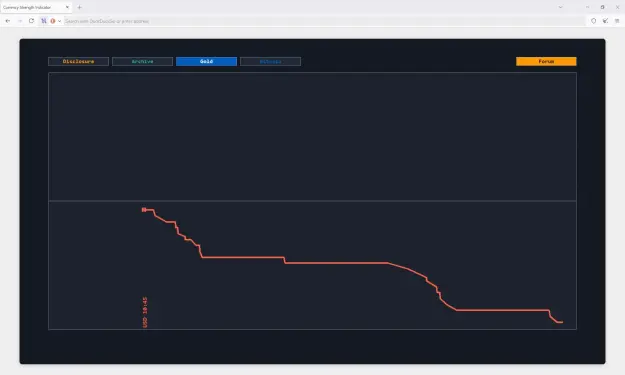Open the Disclosure tab
Image resolution: width=625 pixels, height=375 pixels.
pyautogui.click(x=79, y=61)
